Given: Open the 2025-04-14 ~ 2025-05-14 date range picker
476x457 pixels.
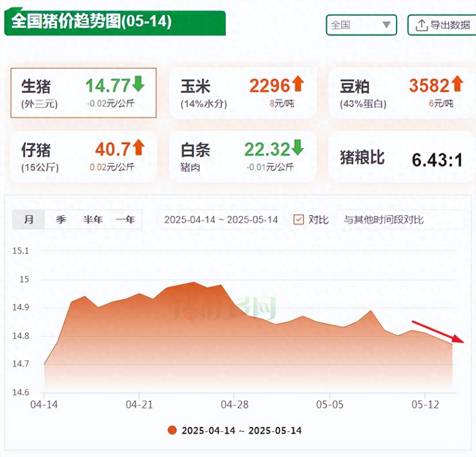Looking at the screenshot, I should [x=221, y=220].
